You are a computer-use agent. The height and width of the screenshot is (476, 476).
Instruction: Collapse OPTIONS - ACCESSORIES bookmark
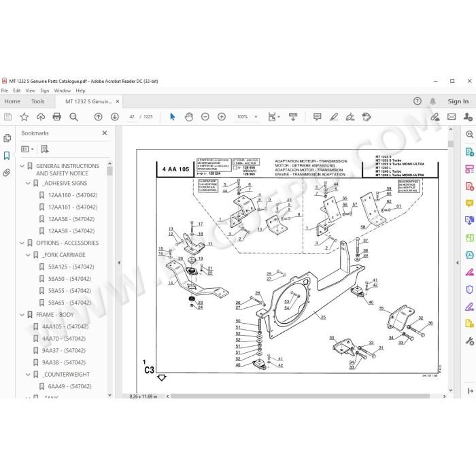click(x=22, y=243)
